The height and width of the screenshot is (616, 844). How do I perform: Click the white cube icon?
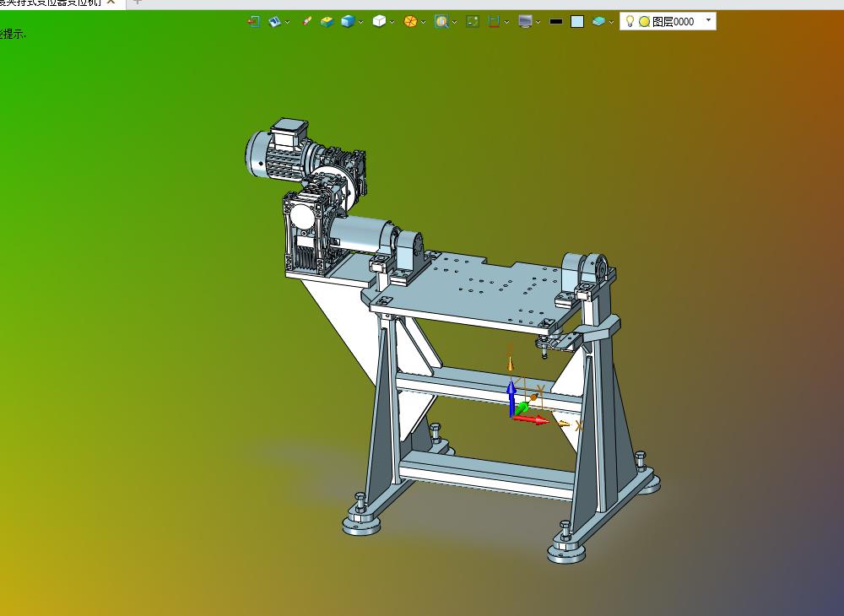[379, 22]
